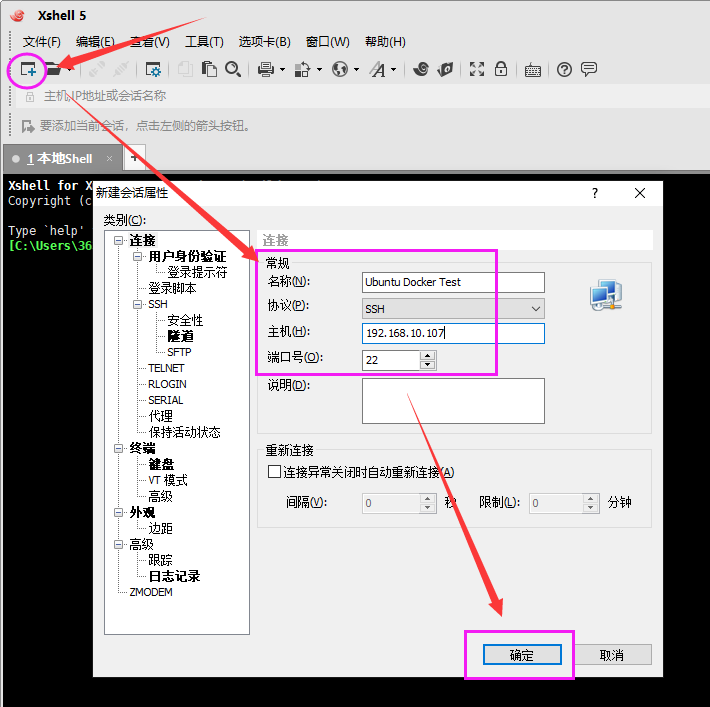Image resolution: width=710 pixels, height=707 pixels.
Task: Click the Xshell 5 app logo icon
Action: 17,15
